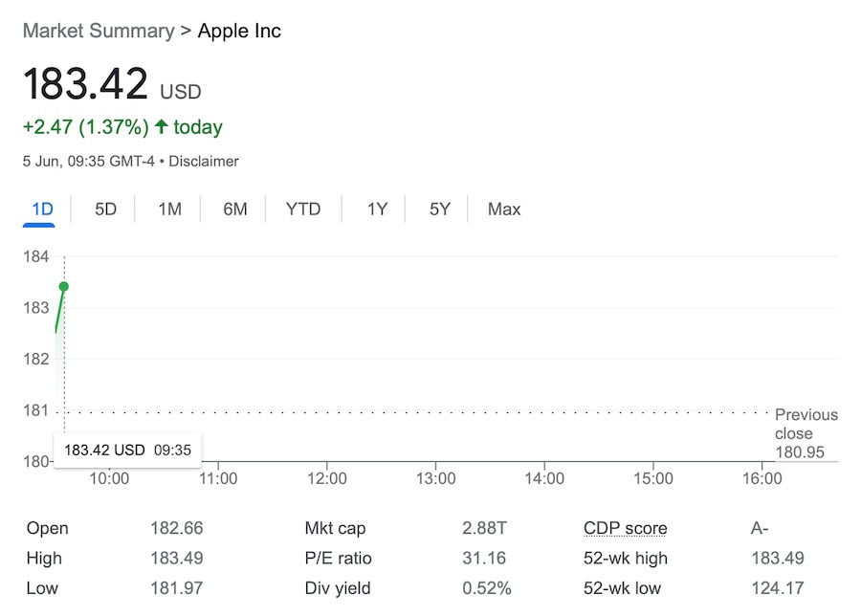Click the Apple Inc breadcrumb title
The width and height of the screenshot is (861, 616).
click(239, 31)
